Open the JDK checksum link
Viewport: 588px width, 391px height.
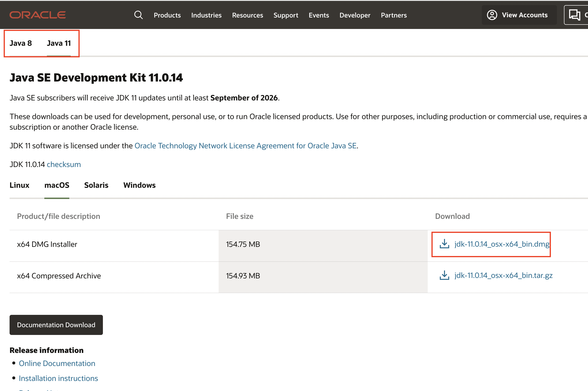64,164
